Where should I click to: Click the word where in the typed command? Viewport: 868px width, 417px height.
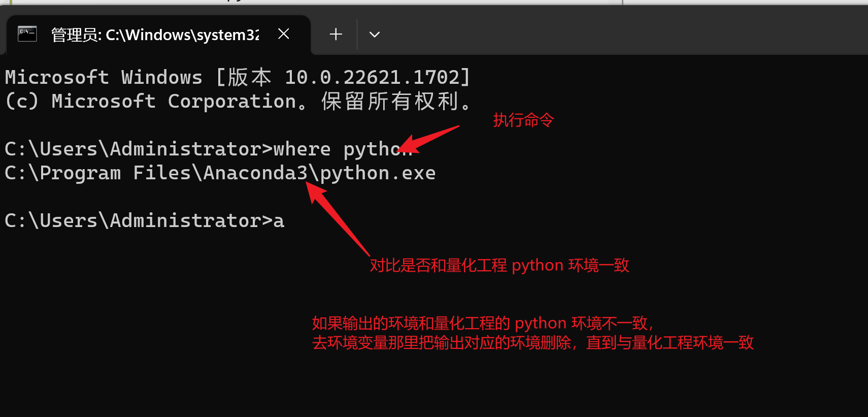pos(302,149)
